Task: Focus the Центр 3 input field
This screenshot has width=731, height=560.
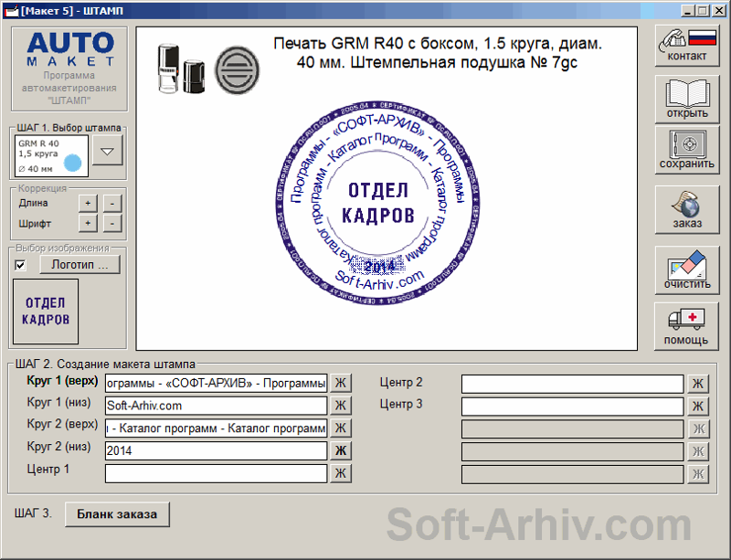Action: pyautogui.click(x=573, y=407)
